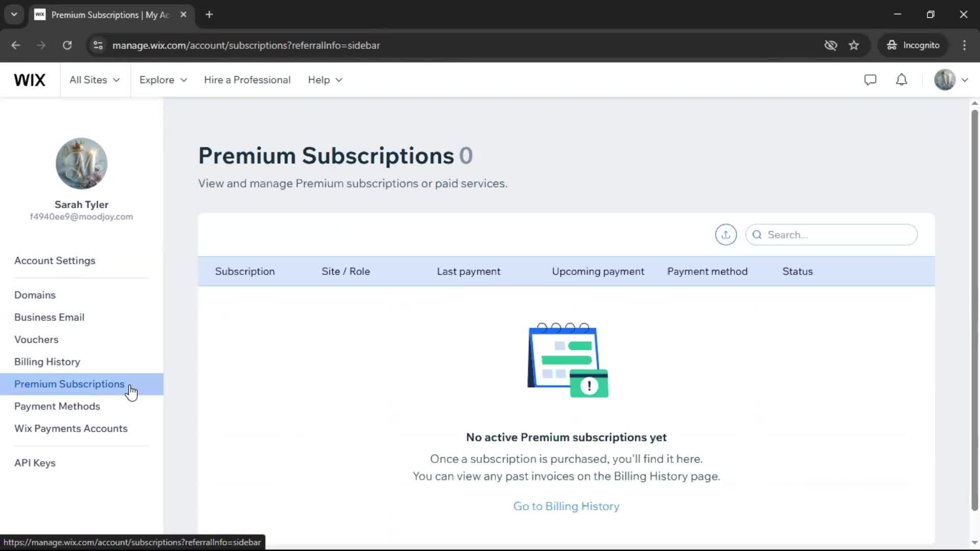Click the Wix logo
The image size is (980, 551).
click(x=30, y=80)
